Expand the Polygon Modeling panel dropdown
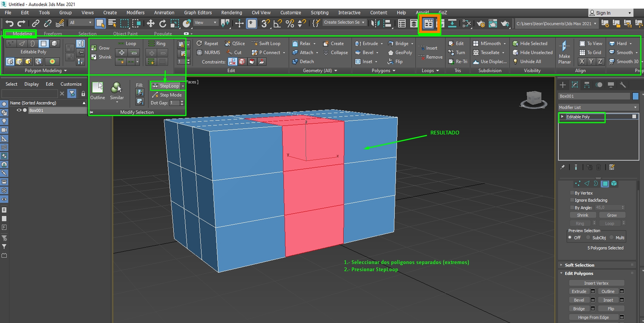Screen dimensions: 644x323 click(x=46, y=71)
